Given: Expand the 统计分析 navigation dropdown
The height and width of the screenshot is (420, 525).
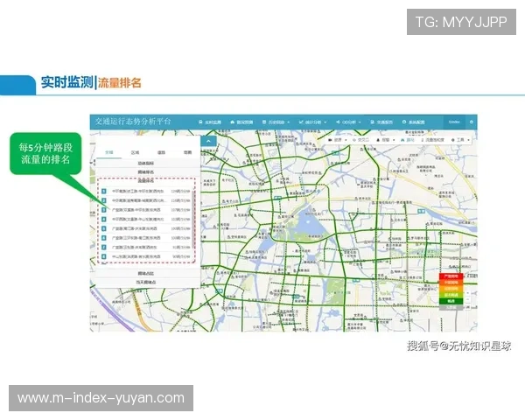Looking at the screenshot, I should 312,122.
